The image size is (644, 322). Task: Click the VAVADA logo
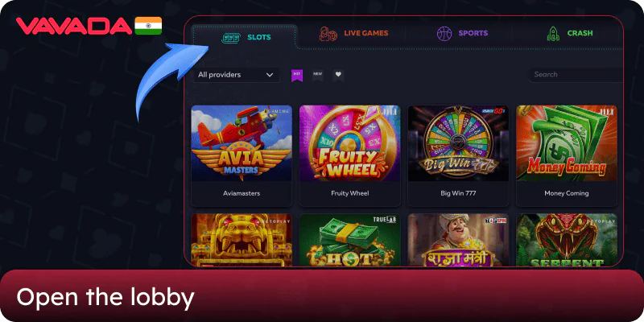[x=74, y=26]
